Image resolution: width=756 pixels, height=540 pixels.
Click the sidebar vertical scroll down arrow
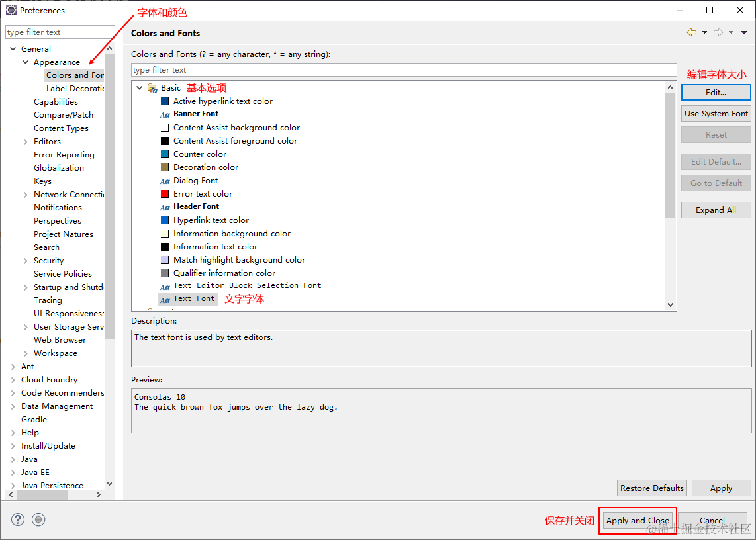(109, 484)
